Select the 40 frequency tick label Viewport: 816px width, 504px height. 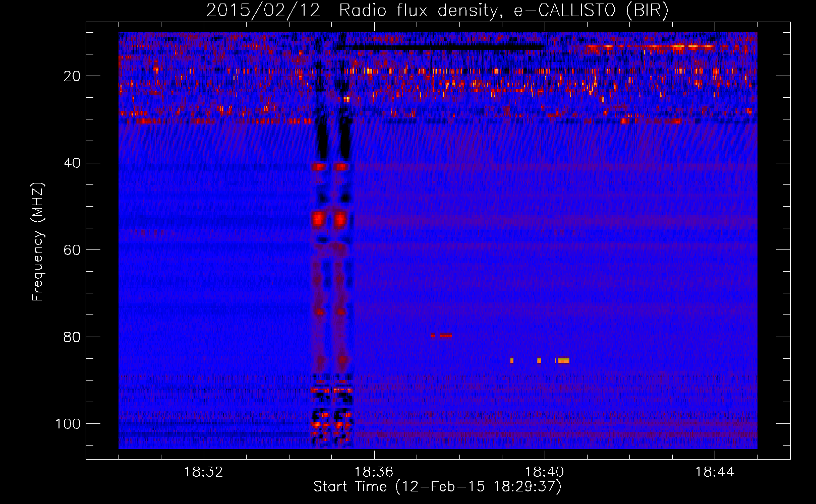[73, 163]
